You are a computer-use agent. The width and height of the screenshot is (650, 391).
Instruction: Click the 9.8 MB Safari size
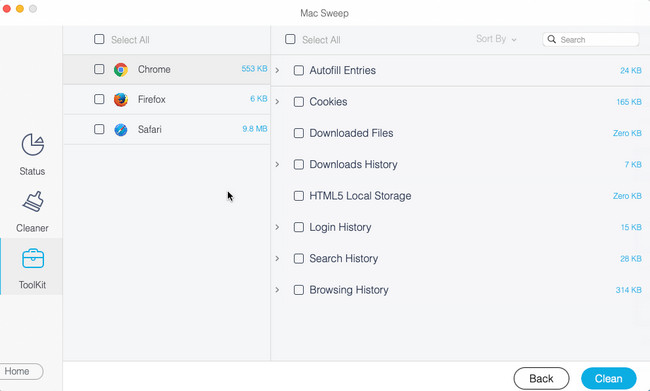255,129
